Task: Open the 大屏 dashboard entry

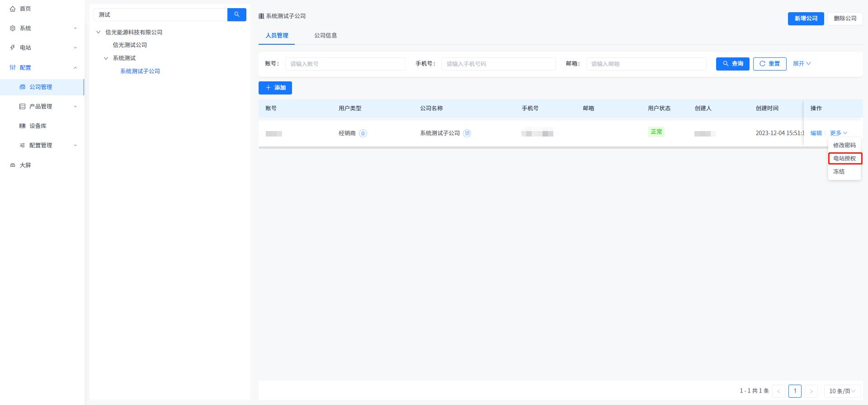Action: point(25,165)
